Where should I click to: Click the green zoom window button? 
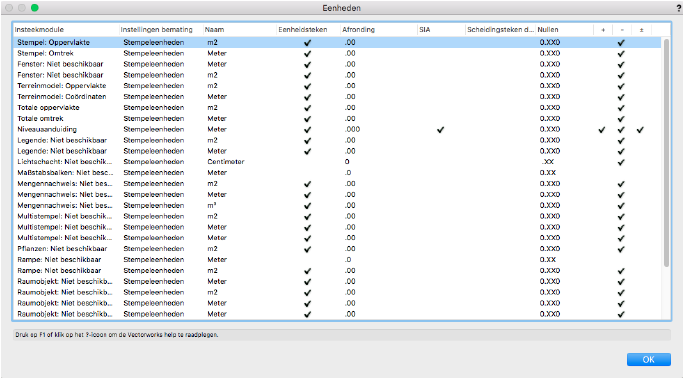pyautogui.click(x=35, y=8)
